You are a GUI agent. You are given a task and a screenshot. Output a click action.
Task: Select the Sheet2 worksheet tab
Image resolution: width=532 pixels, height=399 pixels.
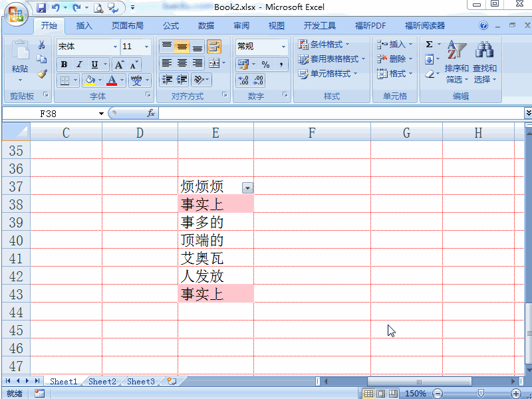102,381
